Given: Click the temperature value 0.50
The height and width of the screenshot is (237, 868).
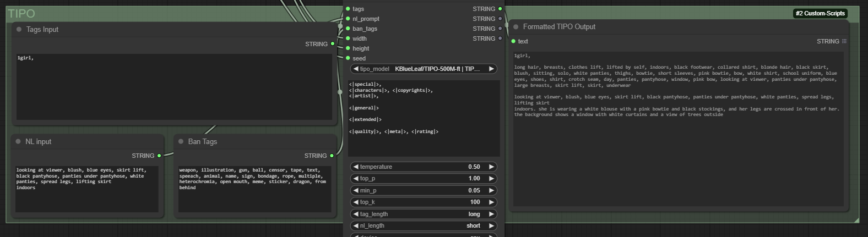Looking at the screenshot, I should click(474, 167).
